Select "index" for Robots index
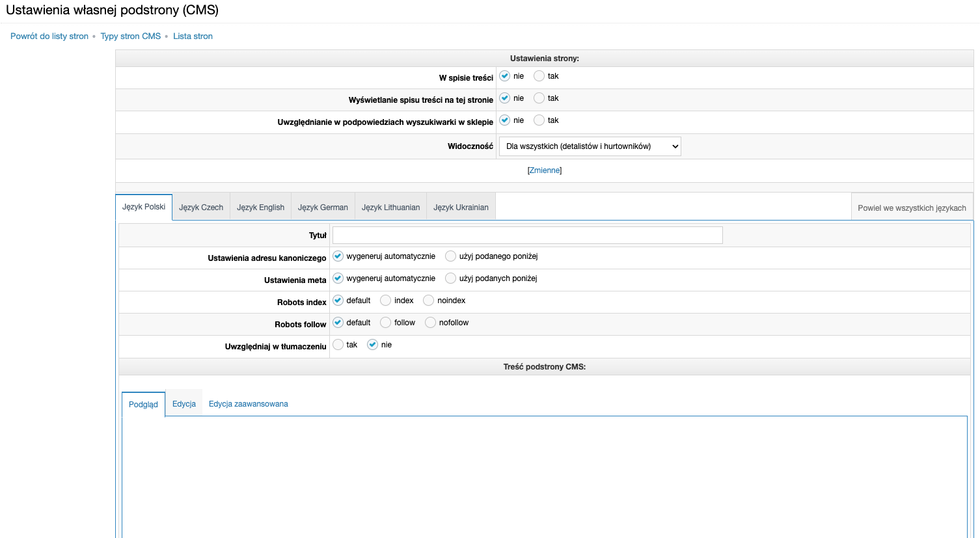The width and height of the screenshot is (980, 538). tap(385, 300)
